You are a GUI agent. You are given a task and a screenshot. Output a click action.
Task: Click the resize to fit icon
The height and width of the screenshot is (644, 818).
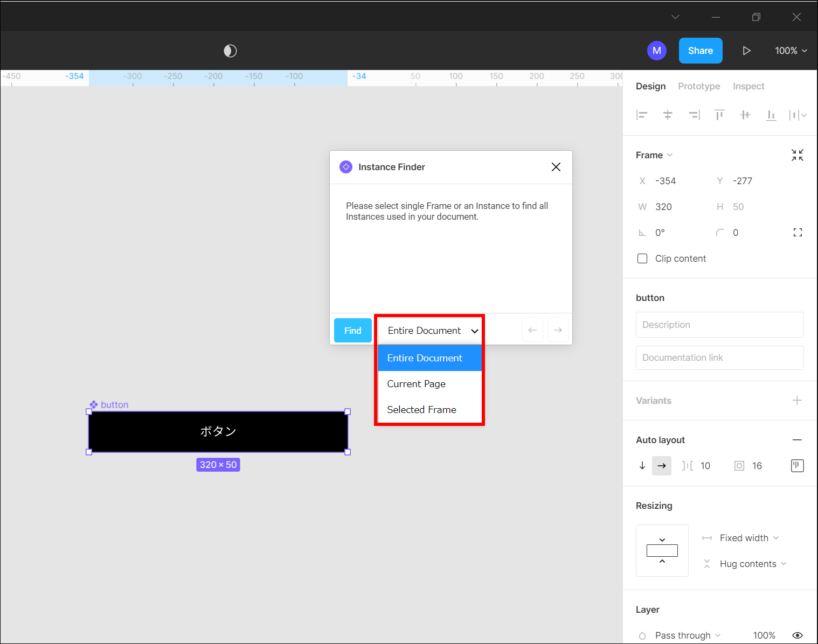point(797,155)
